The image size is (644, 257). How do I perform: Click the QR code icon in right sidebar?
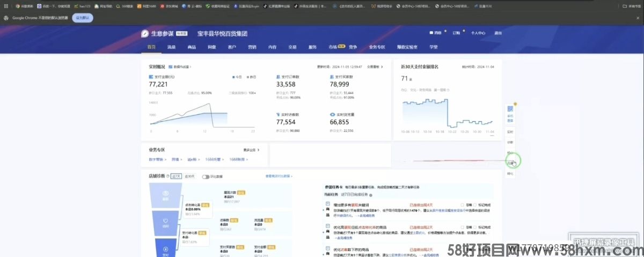point(510,109)
